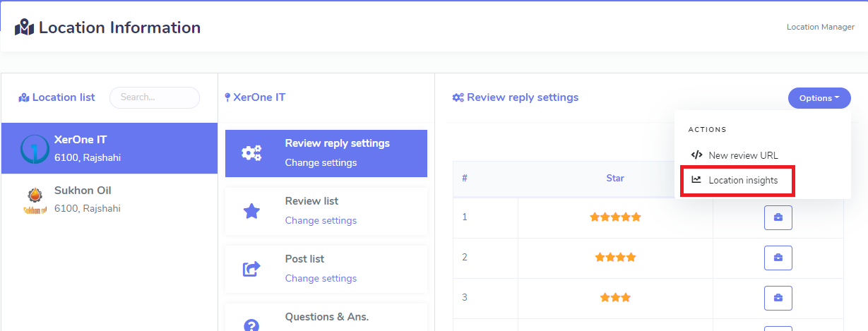Click the pin icon beside XerOne IT heading
Viewport: 868px width, 331px height.
pos(227,97)
